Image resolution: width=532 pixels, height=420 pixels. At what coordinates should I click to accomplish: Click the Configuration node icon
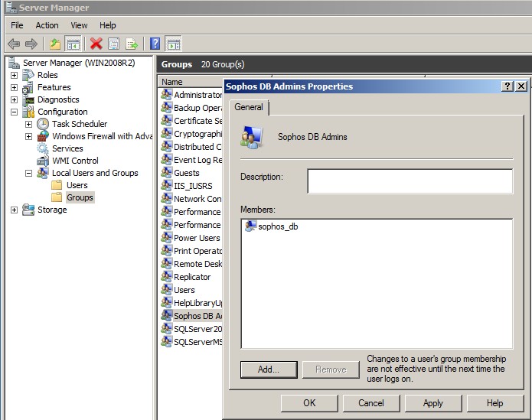pos(28,112)
